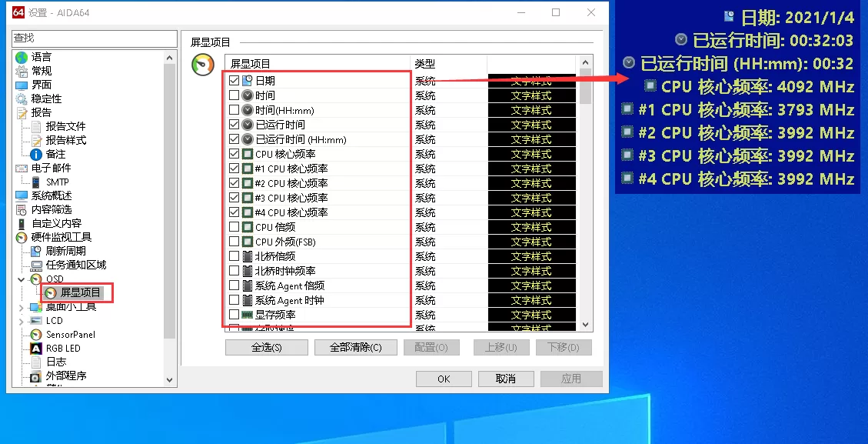
Task: Collapse the OSD tree node
Action: pyautogui.click(x=22, y=279)
